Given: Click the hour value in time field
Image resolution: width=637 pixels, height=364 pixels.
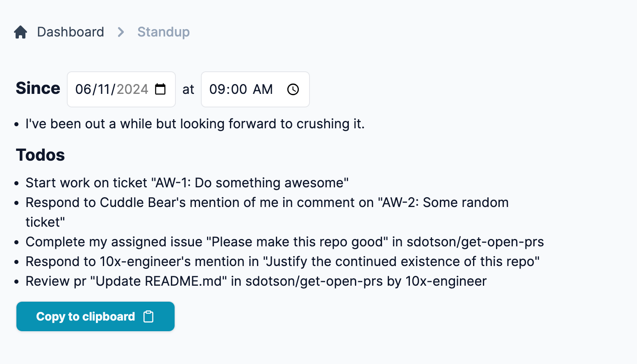Looking at the screenshot, I should pyautogui.click(x=217, y=89).
